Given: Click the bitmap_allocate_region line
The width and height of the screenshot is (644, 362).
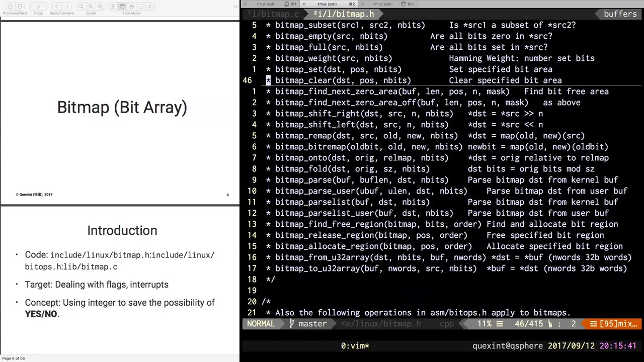Looking at the screenshot, I should coord(444,246).
